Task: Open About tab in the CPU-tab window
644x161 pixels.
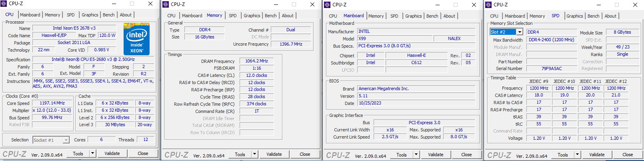Action: point(126,15)
